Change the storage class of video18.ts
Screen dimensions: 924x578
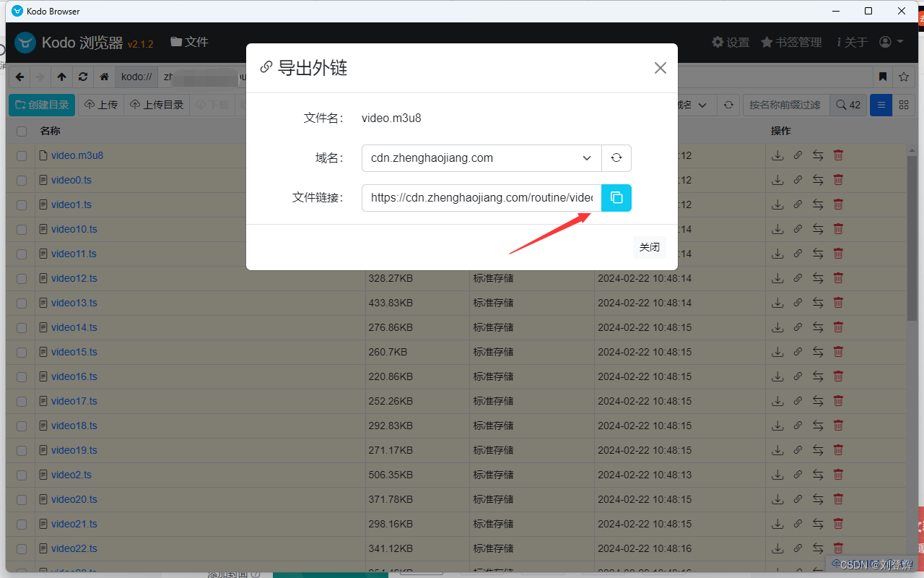[x=818, y=426]
